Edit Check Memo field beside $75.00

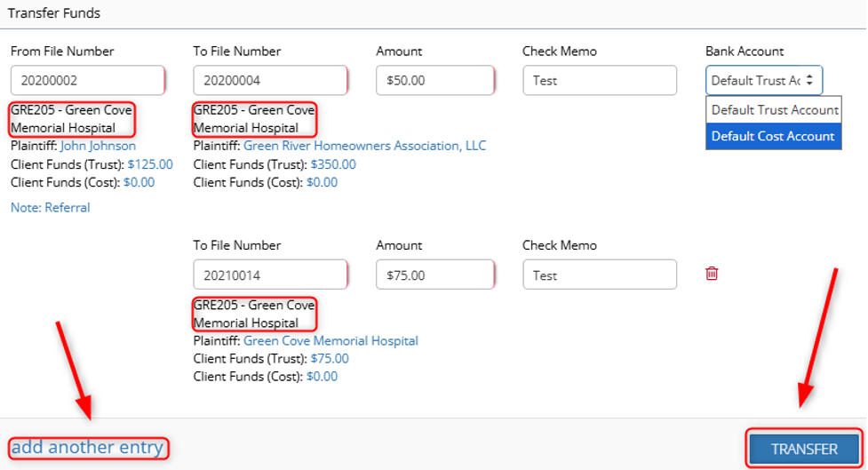[600, 275]
